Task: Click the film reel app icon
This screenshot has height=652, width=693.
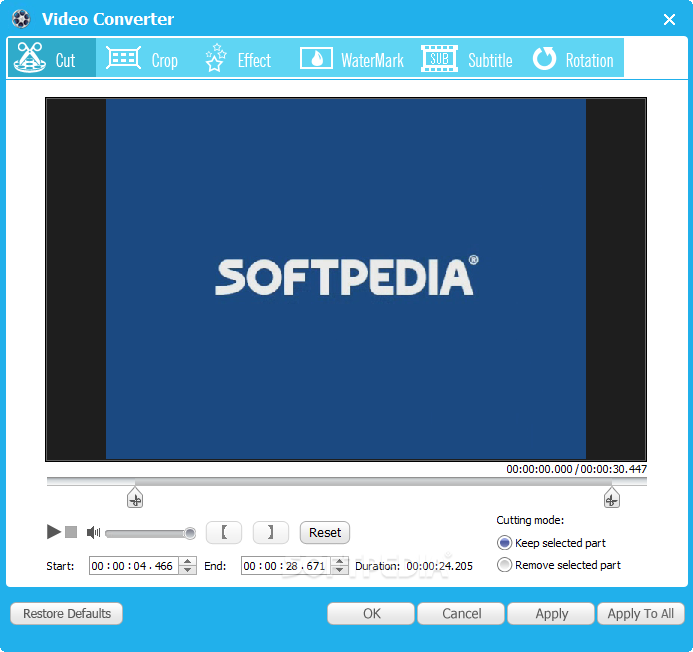Action: (x=21, y=19)
